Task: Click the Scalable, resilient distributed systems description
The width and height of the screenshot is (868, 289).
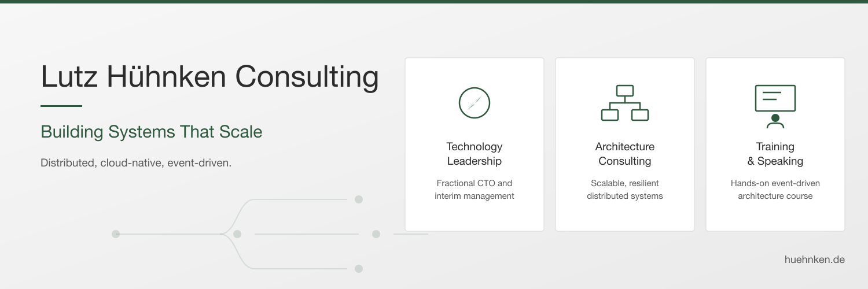Action: [625, 190]
